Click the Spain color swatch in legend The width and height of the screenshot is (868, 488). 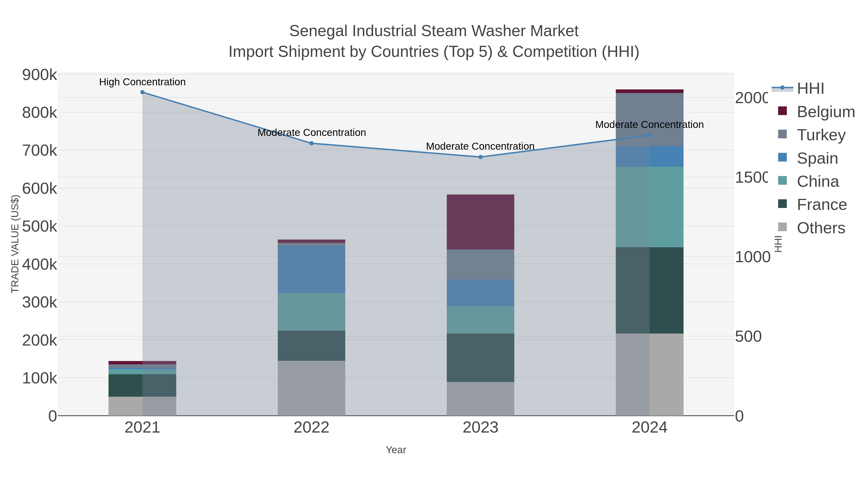pos(782,157)
